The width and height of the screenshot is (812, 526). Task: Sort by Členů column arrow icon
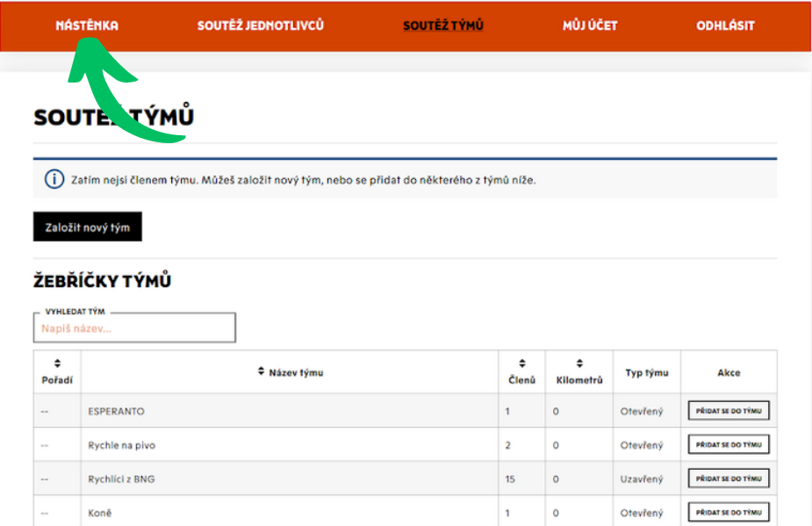tap(522, 363)
